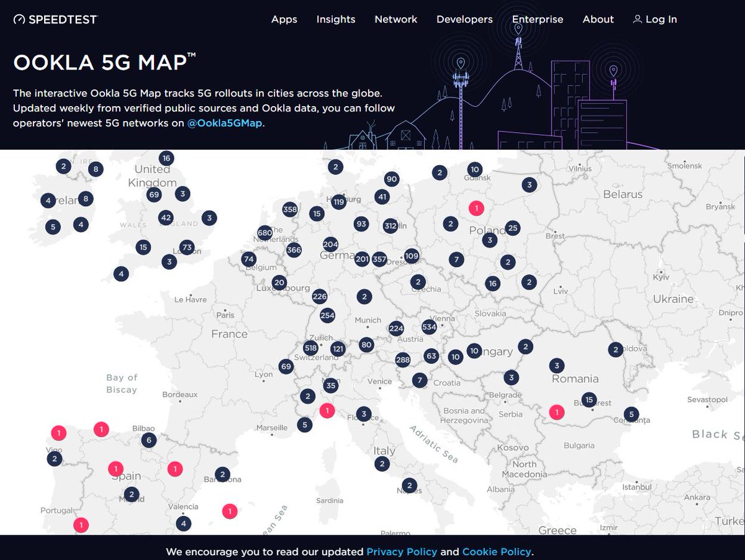The height and width of the screenshot is (560, 745).
Task: Select the 15 marker near Bucharest
Action: 589,399
